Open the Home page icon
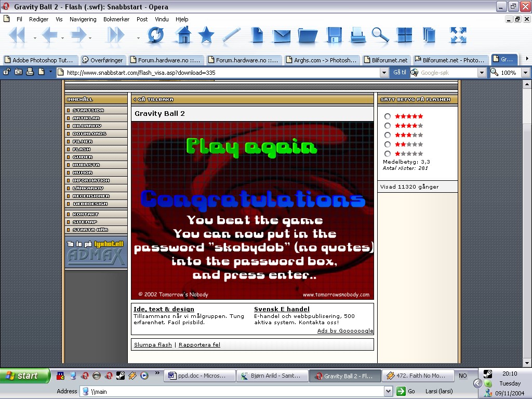The height and width of the screenshot is (399, 532). [183, 35]
